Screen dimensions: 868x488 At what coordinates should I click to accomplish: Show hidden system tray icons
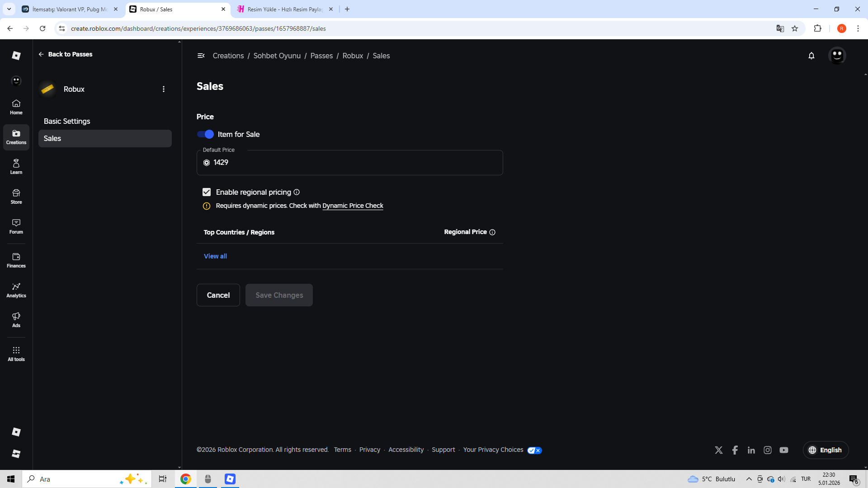pyautogui.click(x=749, y=479)
